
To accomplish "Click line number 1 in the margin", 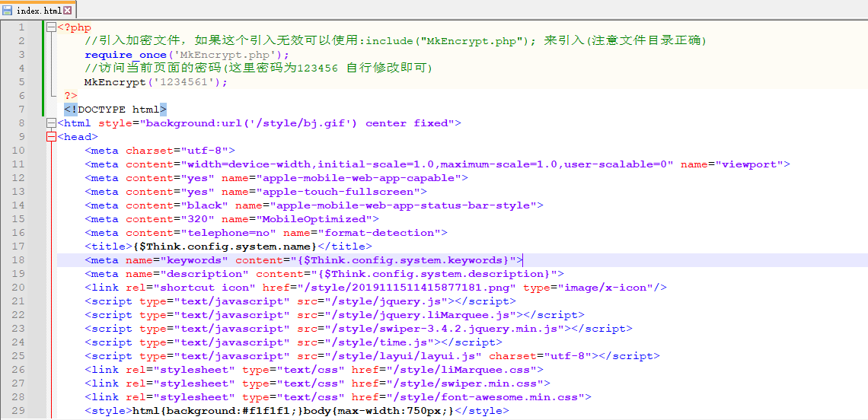I will pyautogui.click(x=22, y=27).
